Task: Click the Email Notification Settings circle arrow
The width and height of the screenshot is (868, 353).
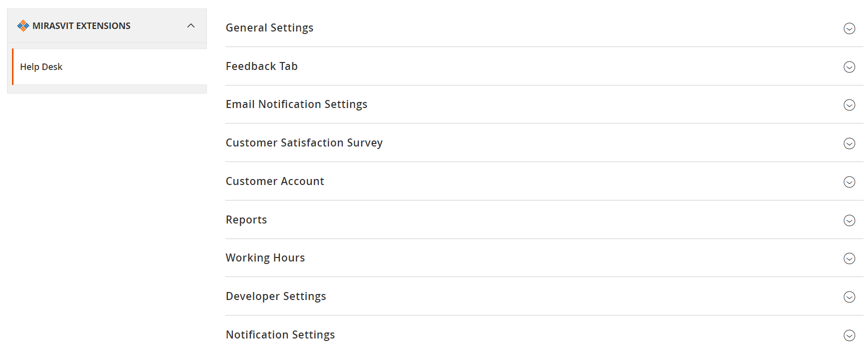Action: pyautogui.click(x=849, y=105)
